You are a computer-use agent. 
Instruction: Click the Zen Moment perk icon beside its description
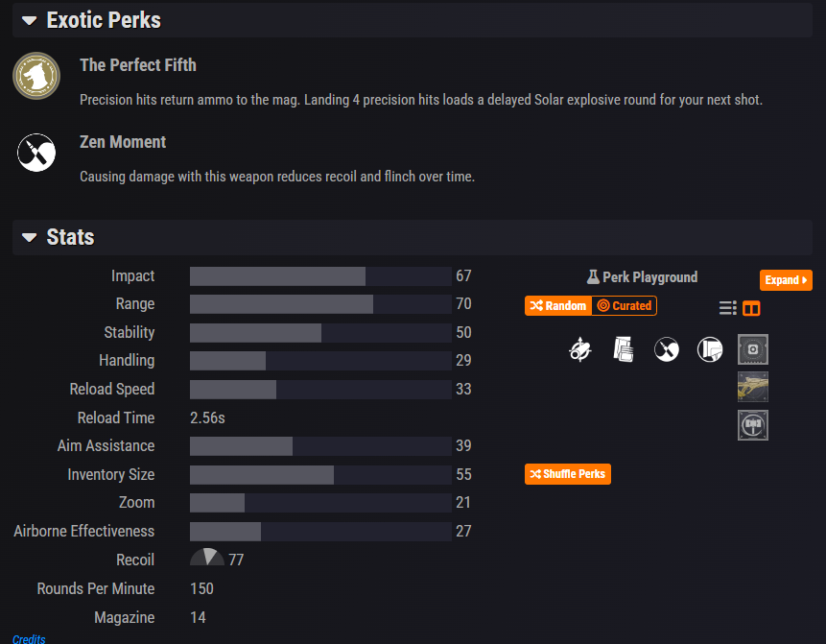click(x=36, y=154)
